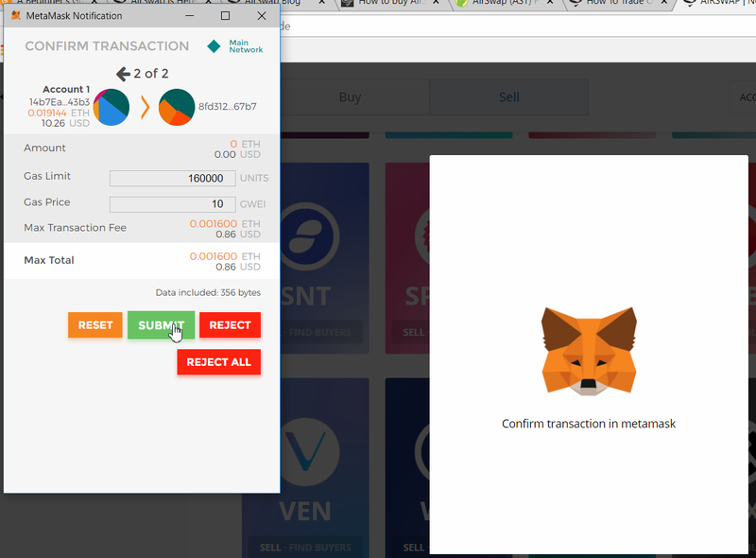Viewport: 756px width, 558px height.
Task: Click the Max Total label
Action: [49, 260]
